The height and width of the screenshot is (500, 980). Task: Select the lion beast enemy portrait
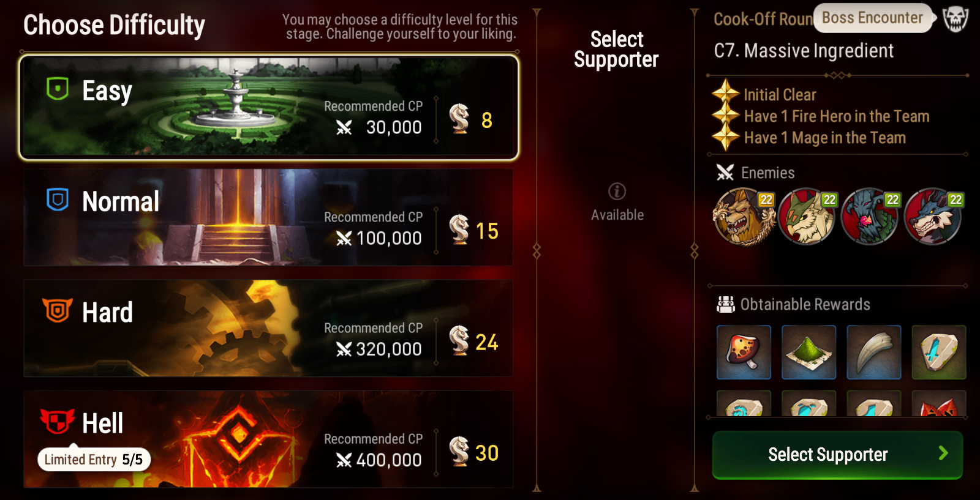pos(744,217)
